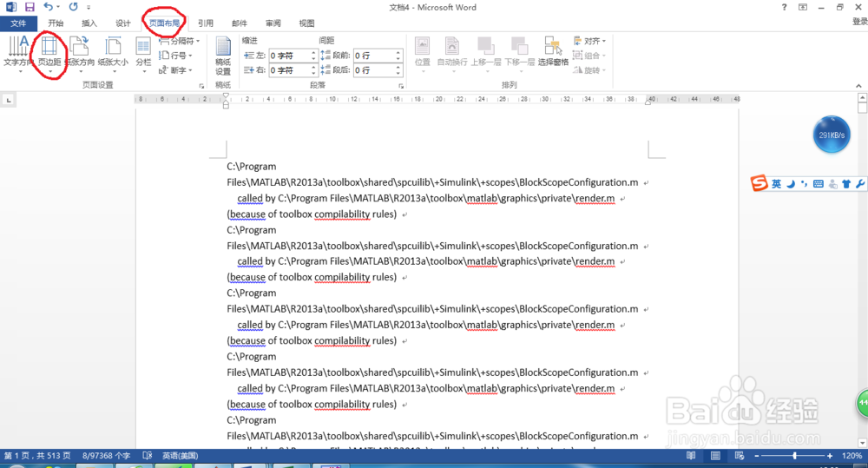This screenshot has width=868, height=468.
Task: Click the zoom slider handle
Action: pyautogui.click(x=794, y=455)
